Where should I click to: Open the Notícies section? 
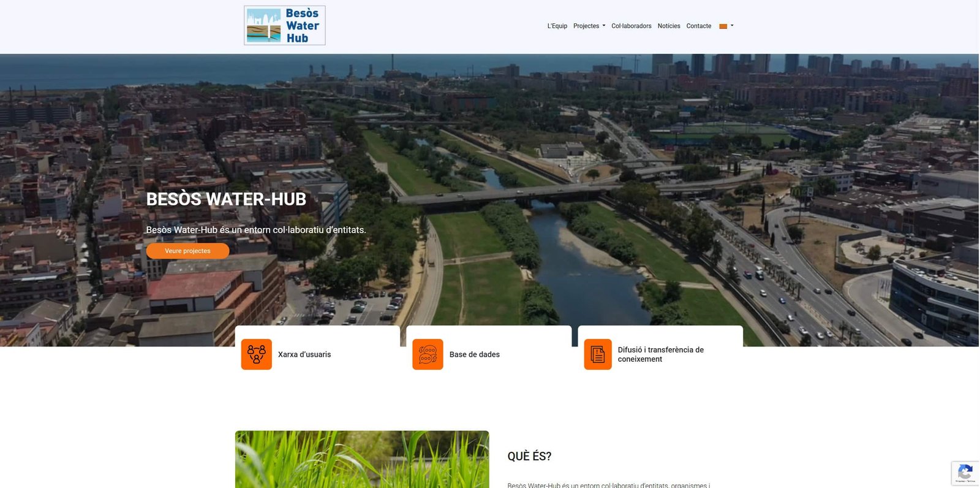[x=668, y=26]
